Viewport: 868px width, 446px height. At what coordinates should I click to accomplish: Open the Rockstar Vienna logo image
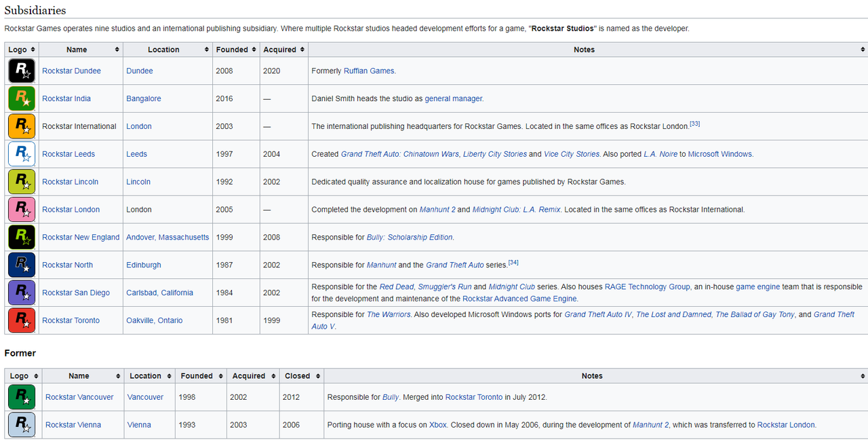click(x=22, y=425)
